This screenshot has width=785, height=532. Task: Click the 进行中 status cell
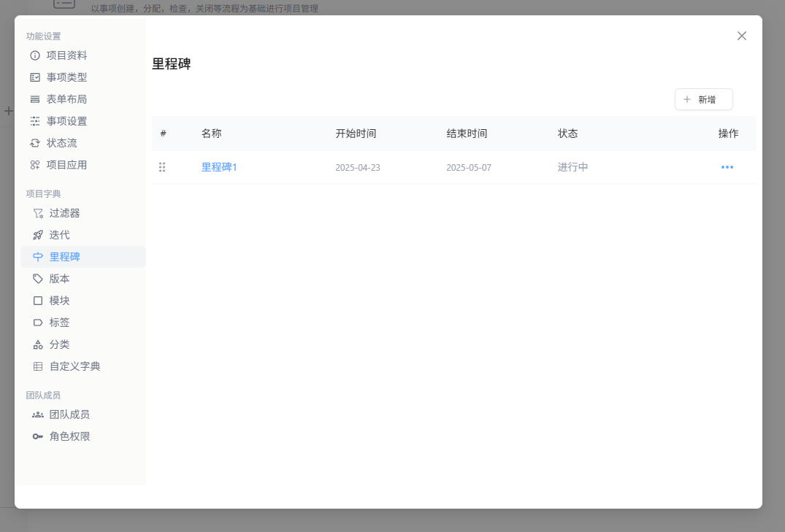[x=573, y=167]
